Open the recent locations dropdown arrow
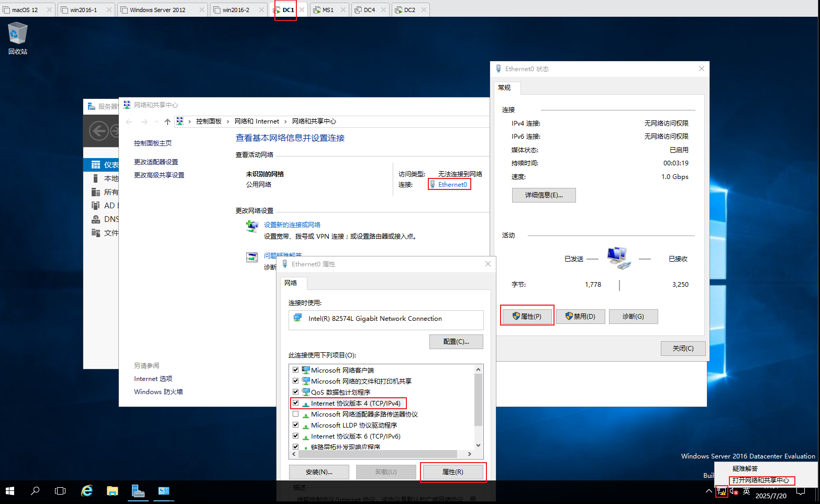This screenshot has width=820, height=504. pyautogui.click(x=157, y=121)
